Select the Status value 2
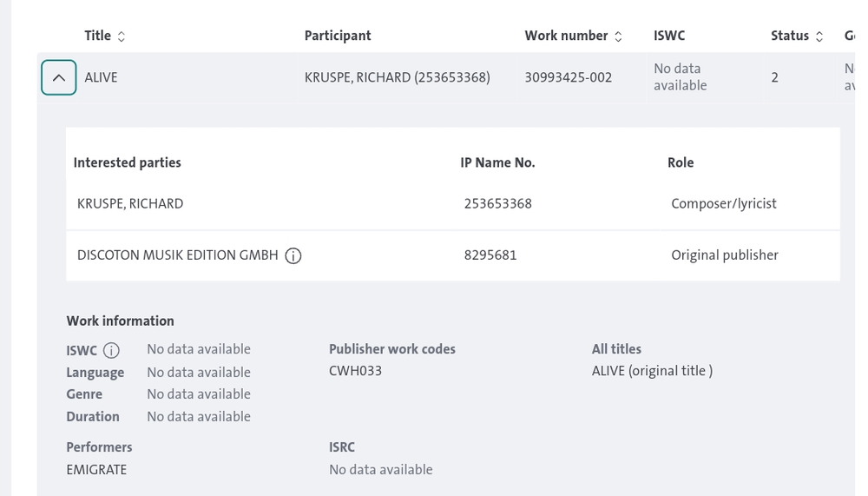This screenshot has height=496, width=868. [x=774, y=77]
